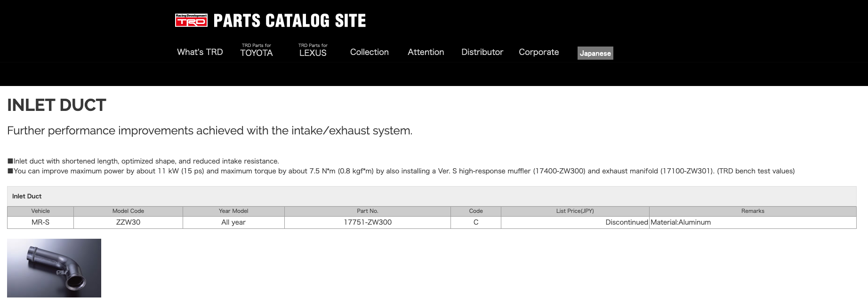Viewport: 868px width, 305px height.
Task: Click the TRD Racing Development logo
Action: (x=191, y=20)
